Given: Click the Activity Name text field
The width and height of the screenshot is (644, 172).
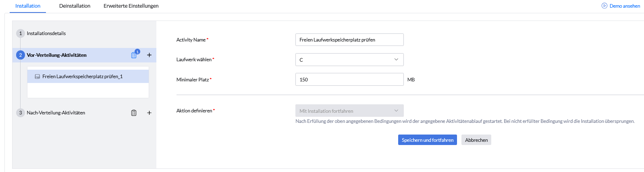Looking at the screenshot, I should pyautogui.click(x=349, y=40).
